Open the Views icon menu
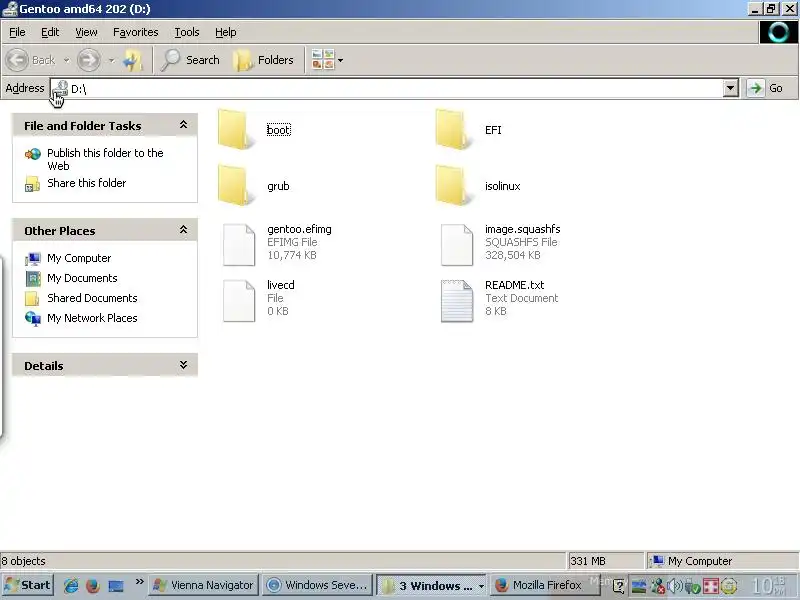Image resolution: width=800 pixels, height=600 pixels. click(322, 60)
